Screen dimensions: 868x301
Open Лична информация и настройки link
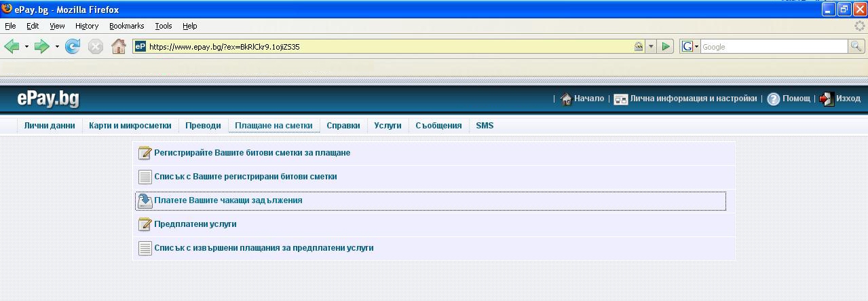point(694,99)
